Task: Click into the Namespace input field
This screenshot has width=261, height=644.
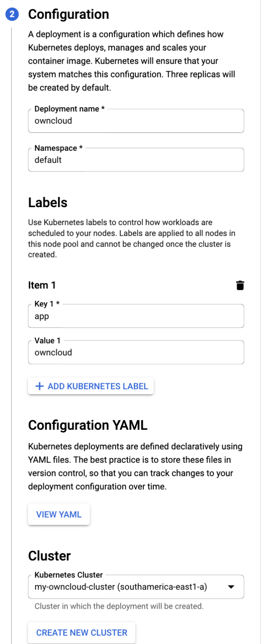Action: pyautogui.click(x=136, y=160)
